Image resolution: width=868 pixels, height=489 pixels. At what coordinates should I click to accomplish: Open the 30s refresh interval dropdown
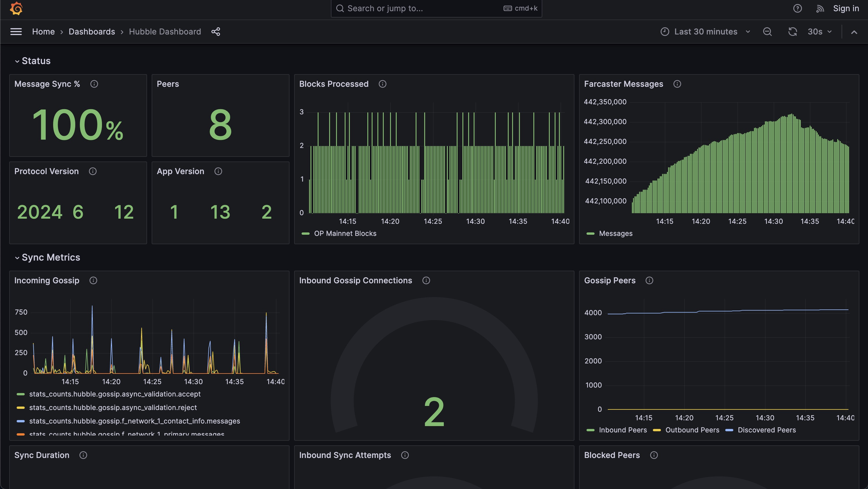click(820, 32)
